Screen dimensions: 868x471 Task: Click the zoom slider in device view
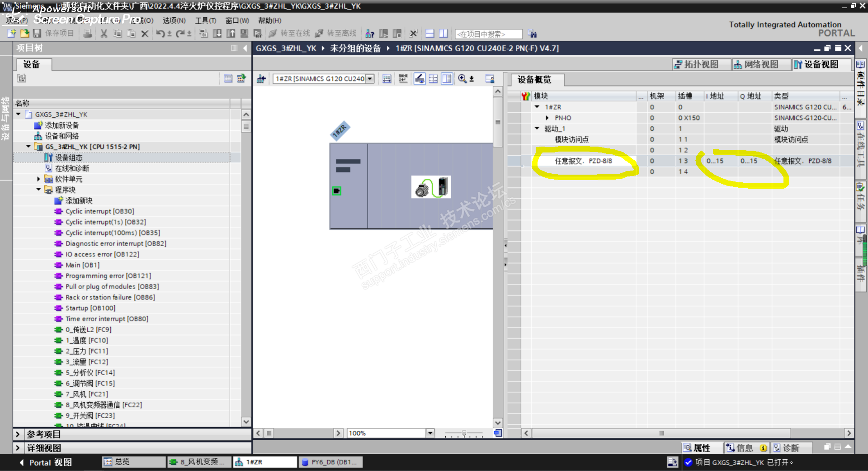coord(464,433)
